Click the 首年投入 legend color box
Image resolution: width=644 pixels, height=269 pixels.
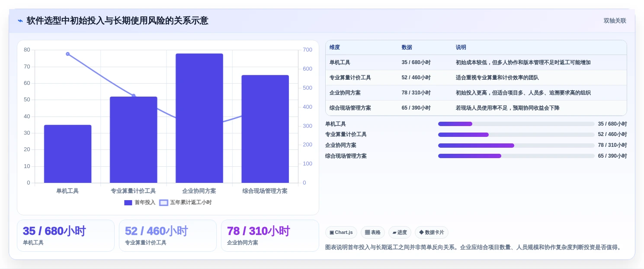coord(128,202)
